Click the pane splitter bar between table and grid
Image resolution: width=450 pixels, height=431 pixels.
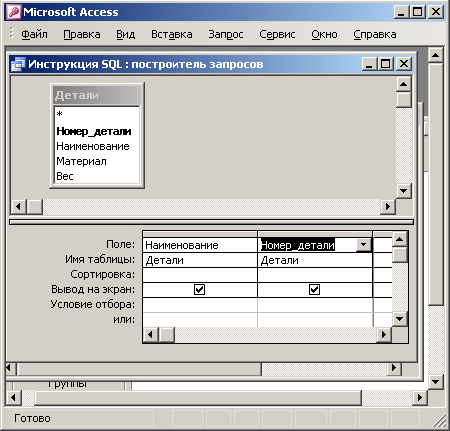tap(212, 222)
